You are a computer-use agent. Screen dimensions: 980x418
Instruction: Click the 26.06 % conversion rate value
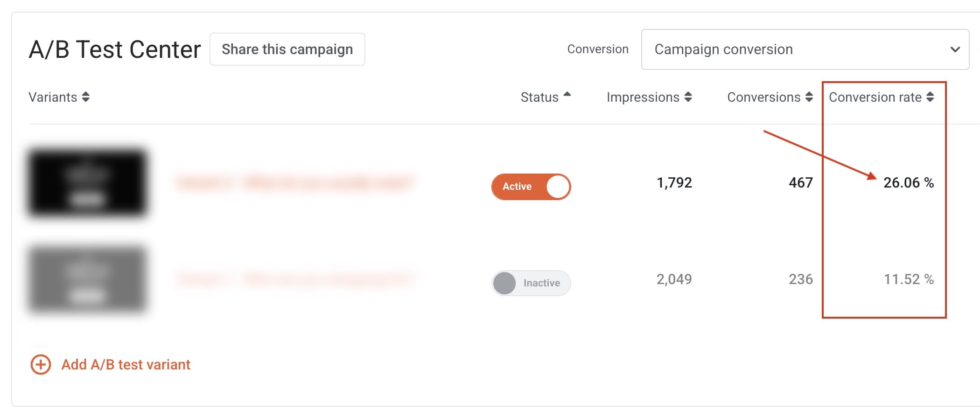click(x=908, y=182)
